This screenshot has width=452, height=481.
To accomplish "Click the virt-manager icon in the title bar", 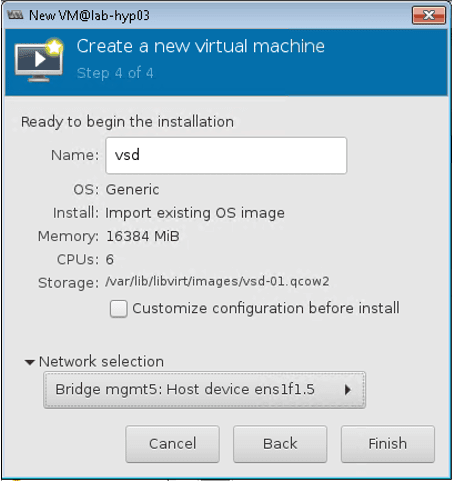I will point(15,15).
